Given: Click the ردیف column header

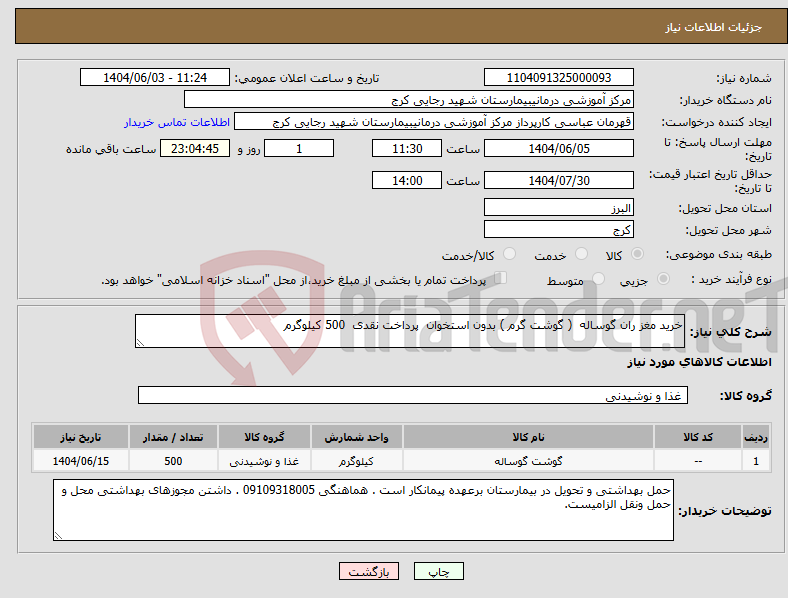Looking at the screenshot, I should [756, 437].
